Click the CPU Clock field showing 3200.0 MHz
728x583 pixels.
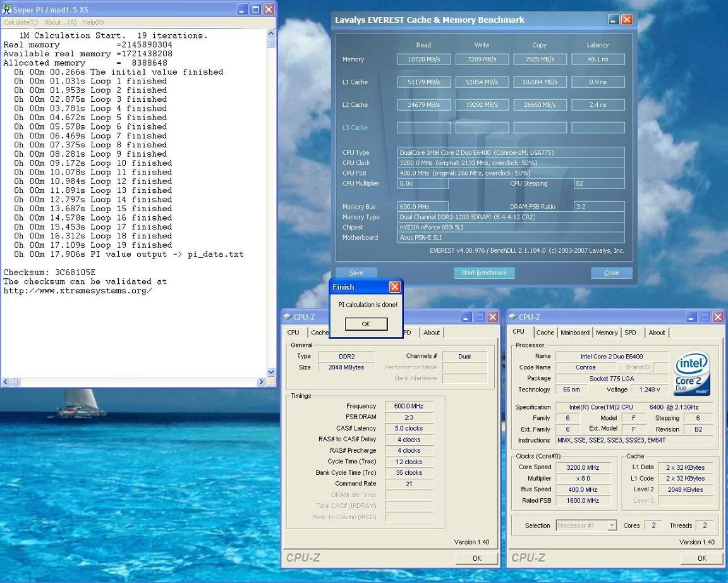[x=511, y=163]
